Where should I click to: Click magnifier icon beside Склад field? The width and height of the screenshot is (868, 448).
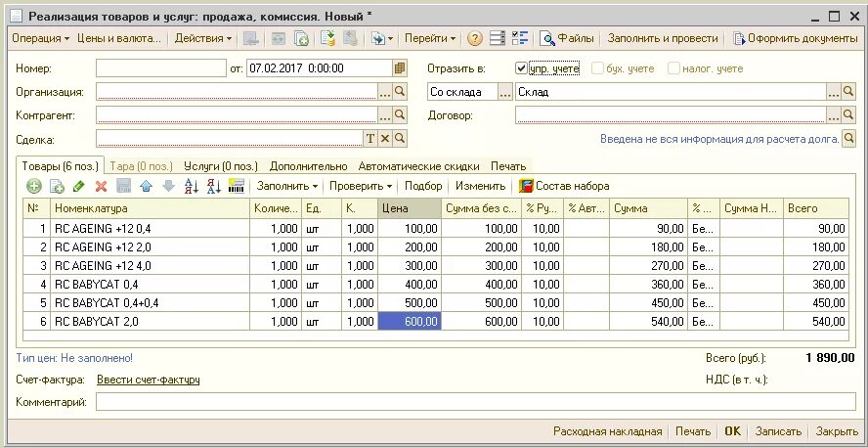click(848, 92)
